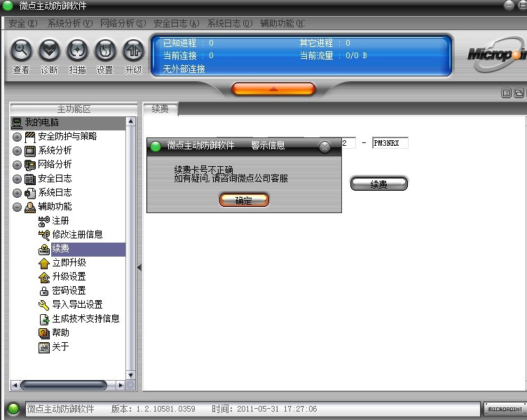Screen dimensions: 527x420
Task: Click the sidebar scroll down arrow
Action: (130, 375)
